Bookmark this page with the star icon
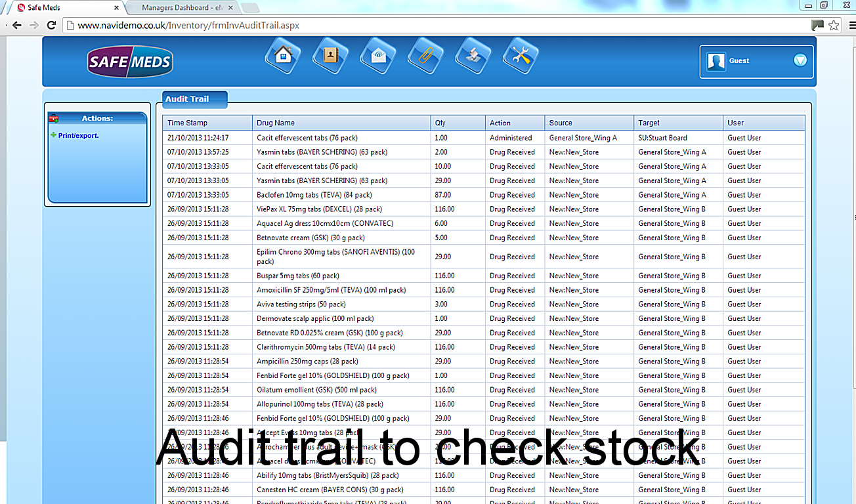Viewport: 856px width, 504px height. pos(834,26)
